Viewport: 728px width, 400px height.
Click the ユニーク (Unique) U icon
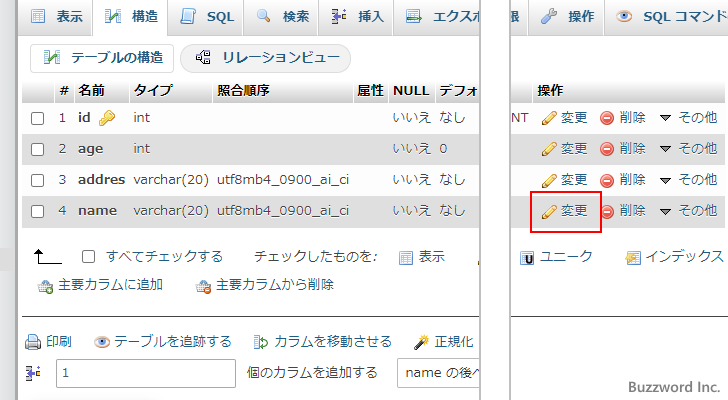(x=527, y=258)
